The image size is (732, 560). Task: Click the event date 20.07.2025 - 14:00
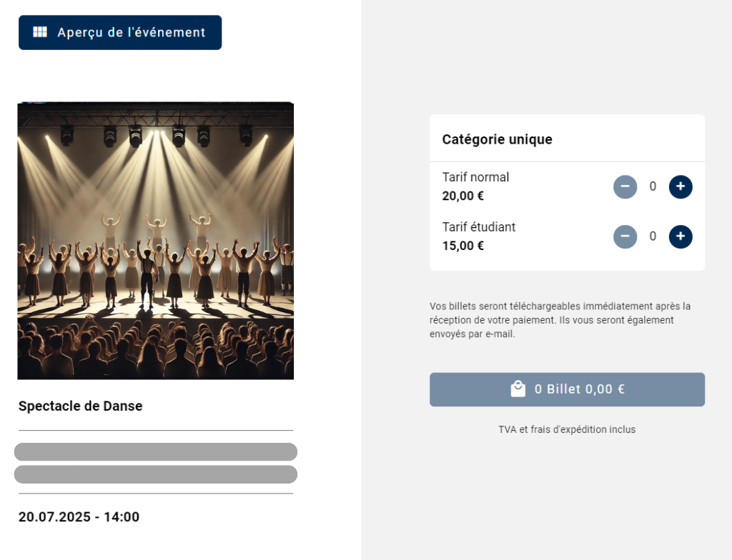click(79, 517)
